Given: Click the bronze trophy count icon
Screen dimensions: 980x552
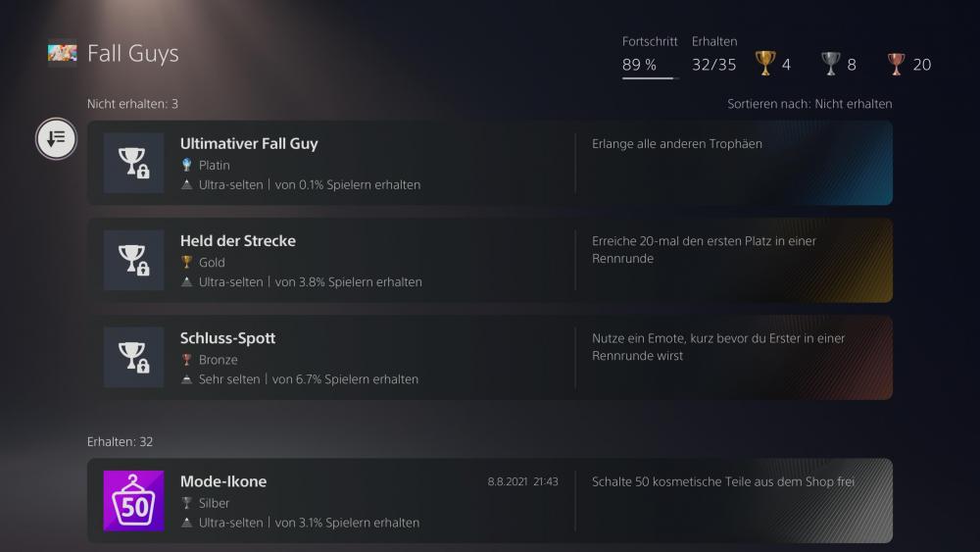Looking at the screenshot, I should [x=896, y=64].
